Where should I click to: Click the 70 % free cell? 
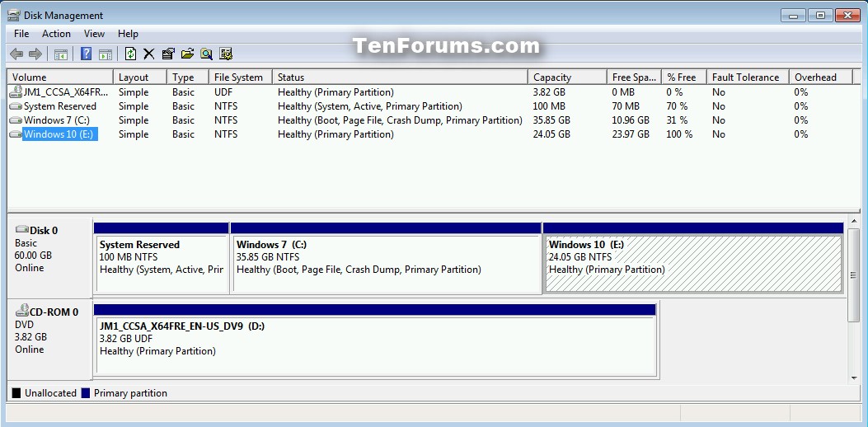coord(677,106)
